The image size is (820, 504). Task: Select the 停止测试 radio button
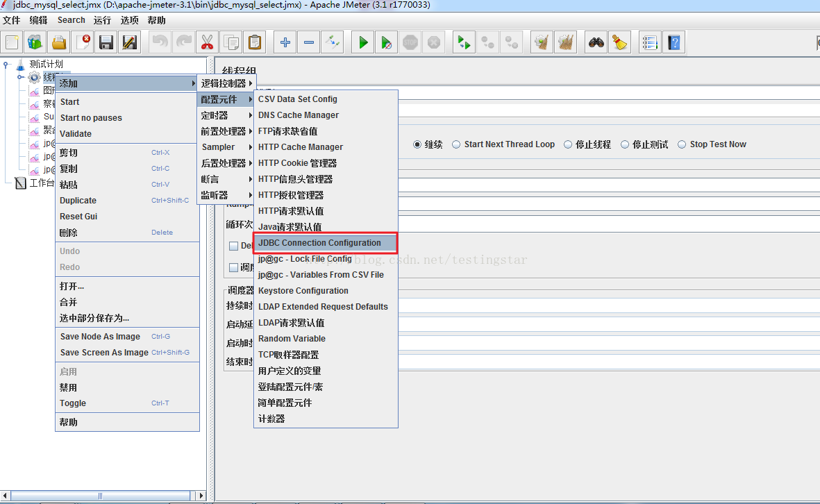click(x=625, y=144)
